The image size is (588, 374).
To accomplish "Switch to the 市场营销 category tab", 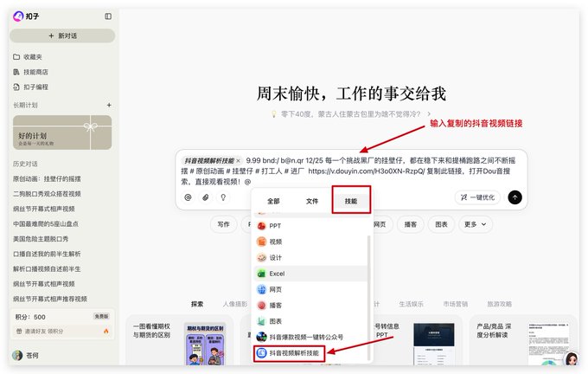I will [455, 304].
